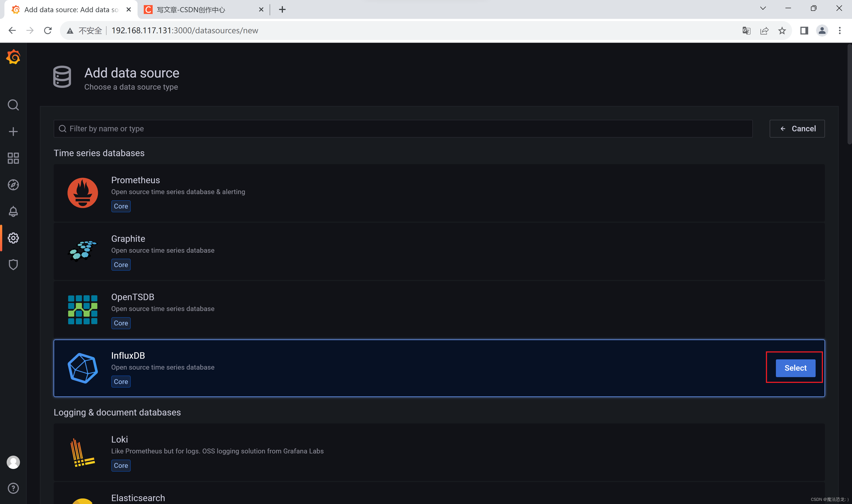The height and width of the screenshot is (504, 852).
Task: Open the Alerting bell icon
Action: pos(13,211)
